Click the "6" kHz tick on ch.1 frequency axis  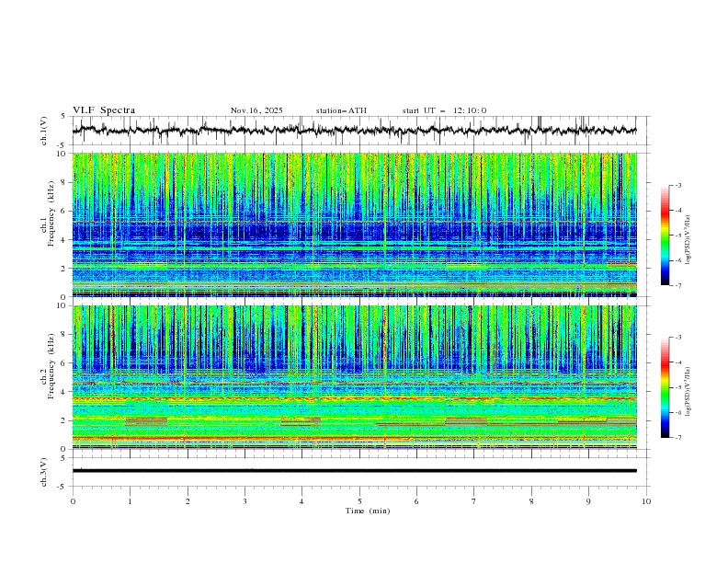[65, 211]
